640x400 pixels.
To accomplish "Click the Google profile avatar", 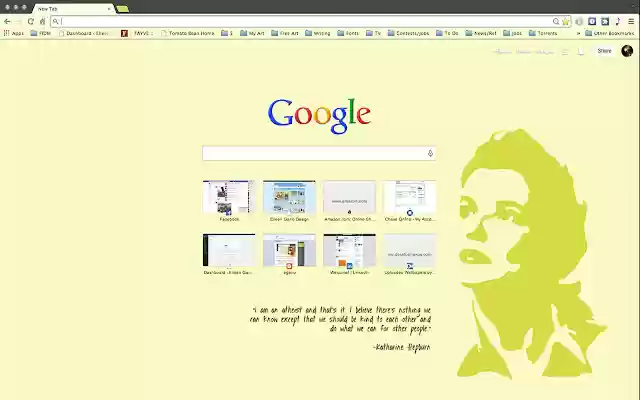I will (x=627, y=51).
